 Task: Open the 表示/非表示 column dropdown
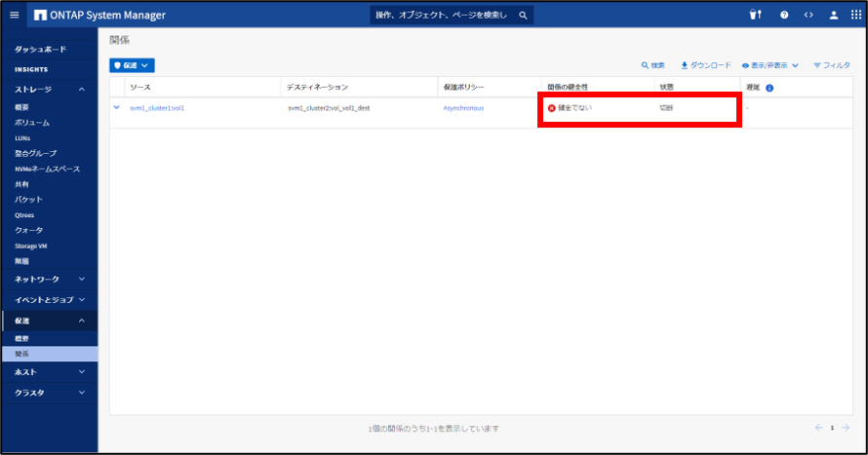point(770,65)
